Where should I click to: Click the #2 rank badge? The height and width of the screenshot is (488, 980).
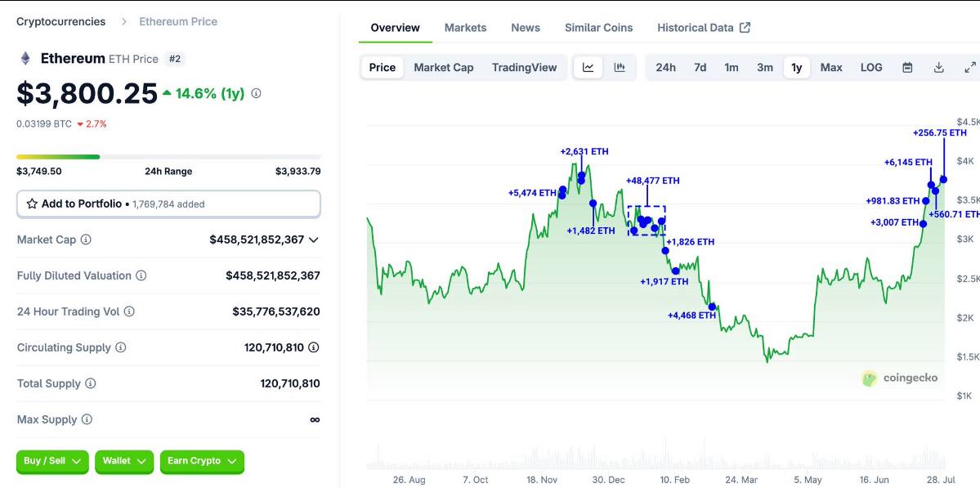175,59
